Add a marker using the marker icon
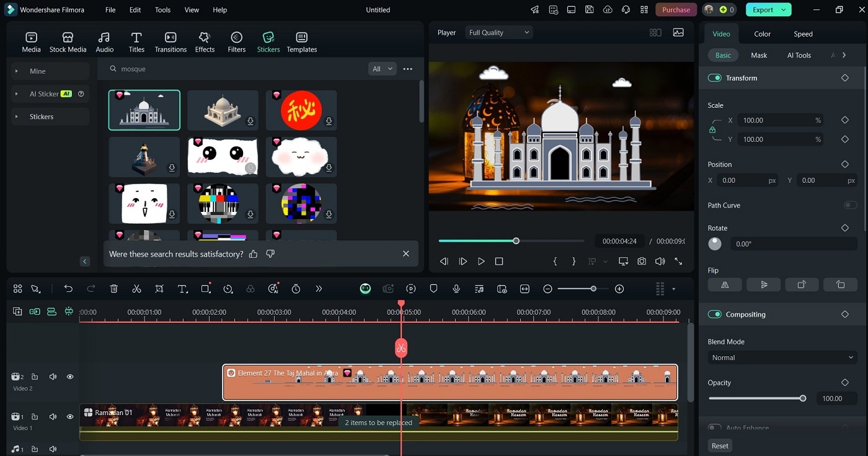The width and height of the screenshot is (868, 456). click(433, 289)
